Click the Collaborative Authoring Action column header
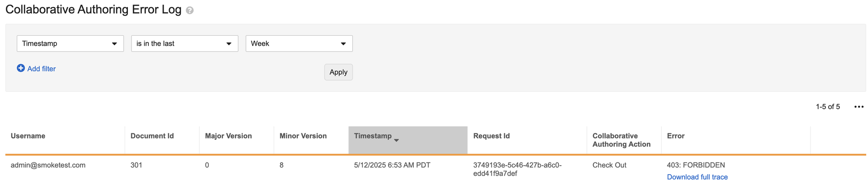The width and height of the screenshot is (868, 186). [622, 140]
